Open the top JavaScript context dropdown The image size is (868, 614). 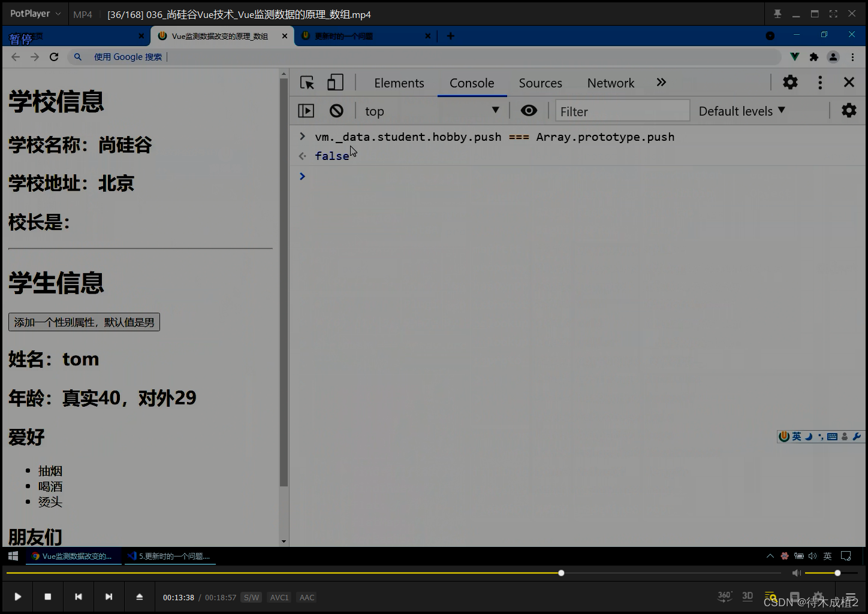pyautogui.click(x=432, y=111)
